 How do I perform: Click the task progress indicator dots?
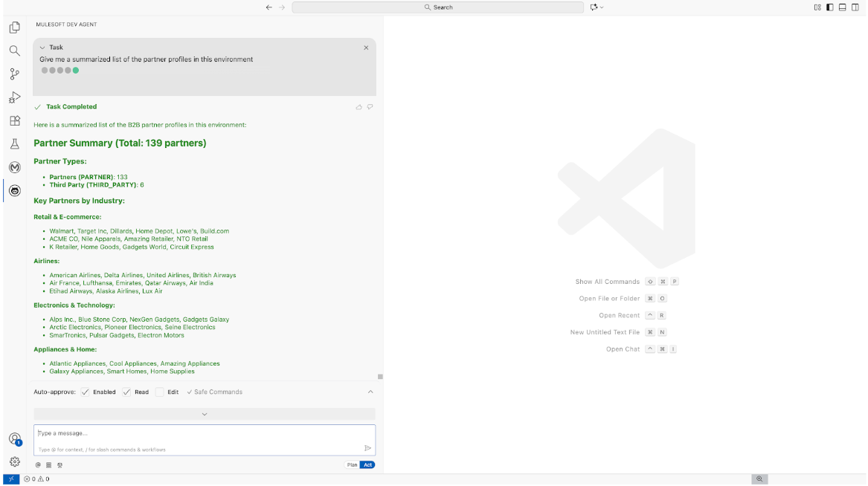click(60, 71)
